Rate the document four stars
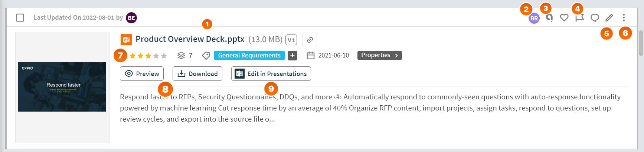Viewport: 644px width, 152px height. (156, 56)
